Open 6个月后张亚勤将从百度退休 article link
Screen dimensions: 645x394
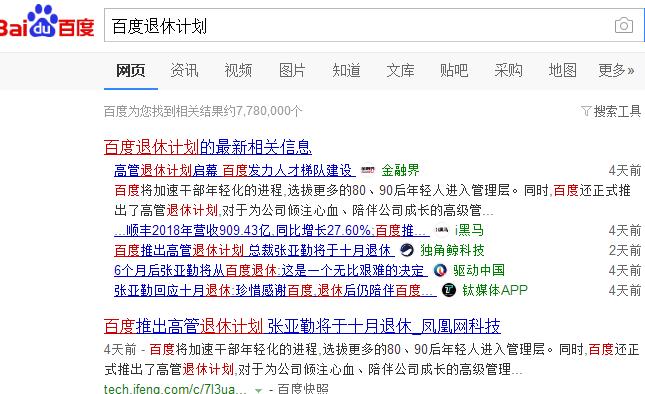click(x=271, y=271)
